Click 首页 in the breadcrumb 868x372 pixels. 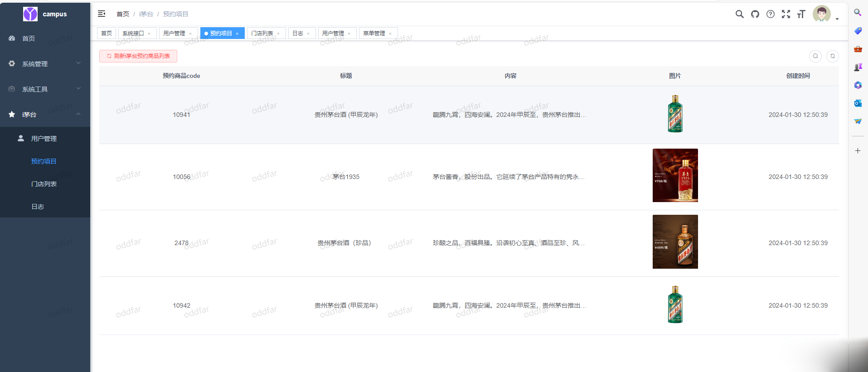pos(123,14)
